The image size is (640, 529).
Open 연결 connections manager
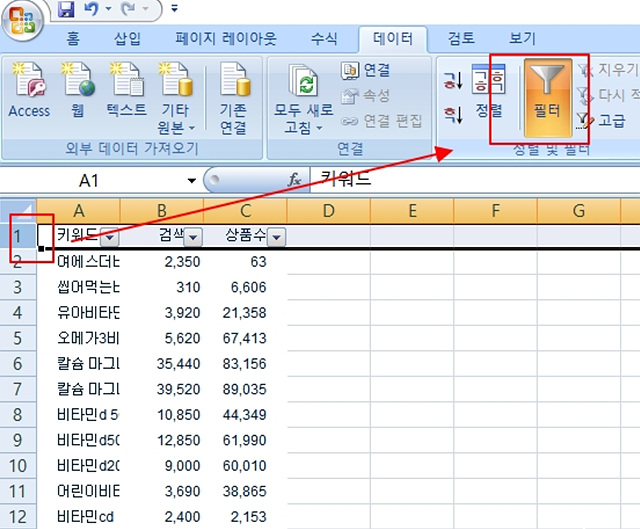tap(366, 70)
